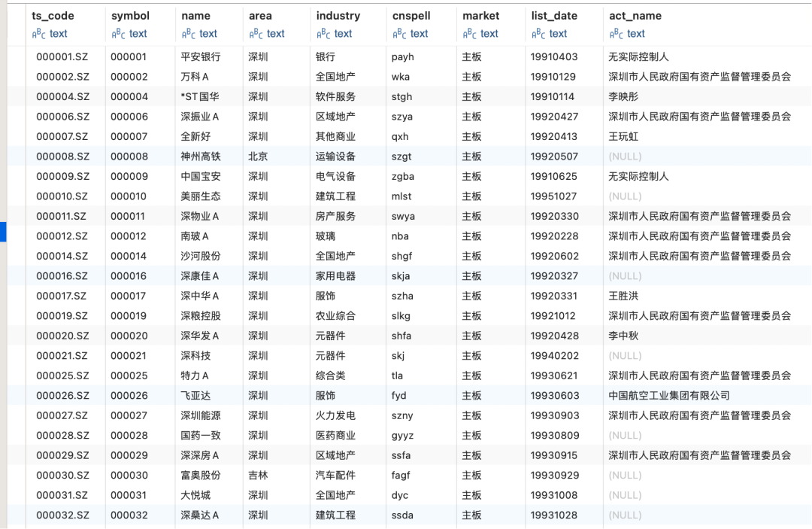Click cell 万科A
The width and height of the screenshot is (812, 529).
(x=195, y=77)
